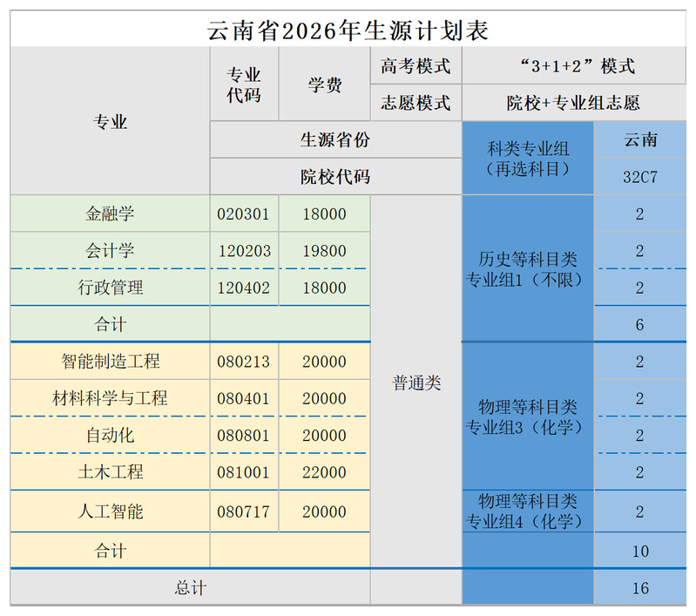Click the tuition value 19800
Image resolution: width=696 pixels, height=616 pixels.
(x=324, y=251)
